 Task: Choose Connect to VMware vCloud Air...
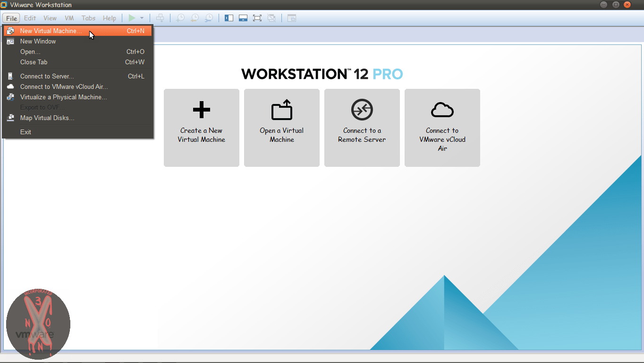point(78,86)
